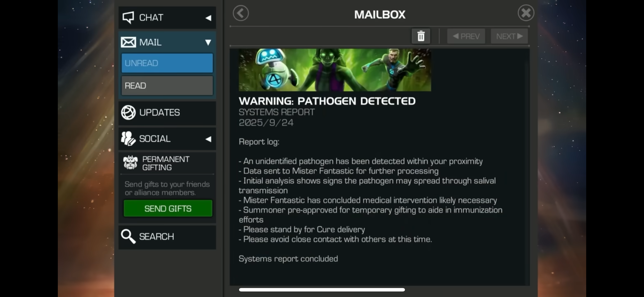Switch to the Read mail filter
644x297 pixels.
(167, 86)
